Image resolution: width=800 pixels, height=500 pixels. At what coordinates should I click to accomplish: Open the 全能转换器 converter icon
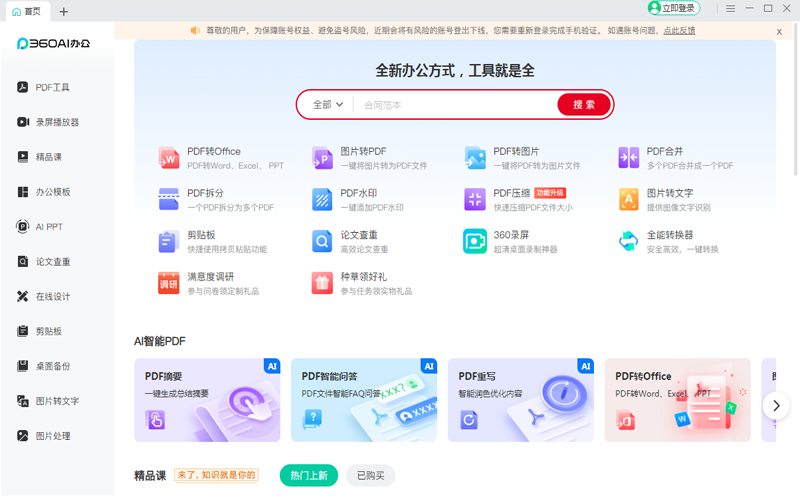(628, 241)
